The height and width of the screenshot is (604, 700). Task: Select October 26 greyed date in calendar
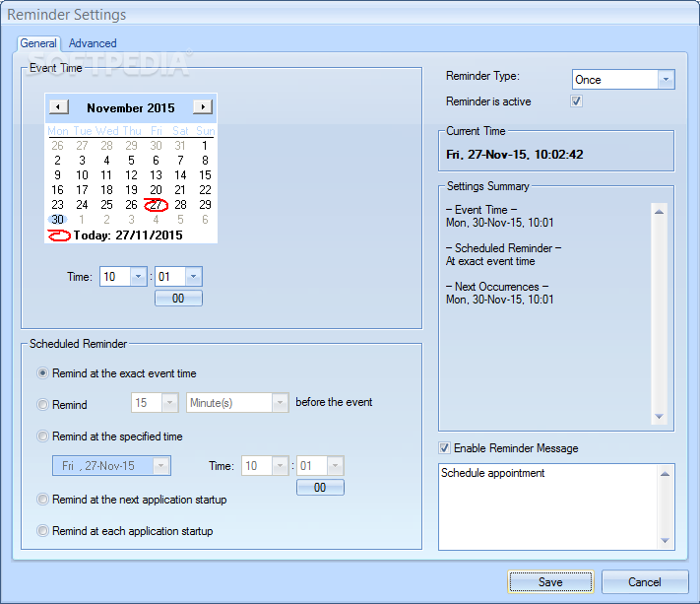pos(57,146)
